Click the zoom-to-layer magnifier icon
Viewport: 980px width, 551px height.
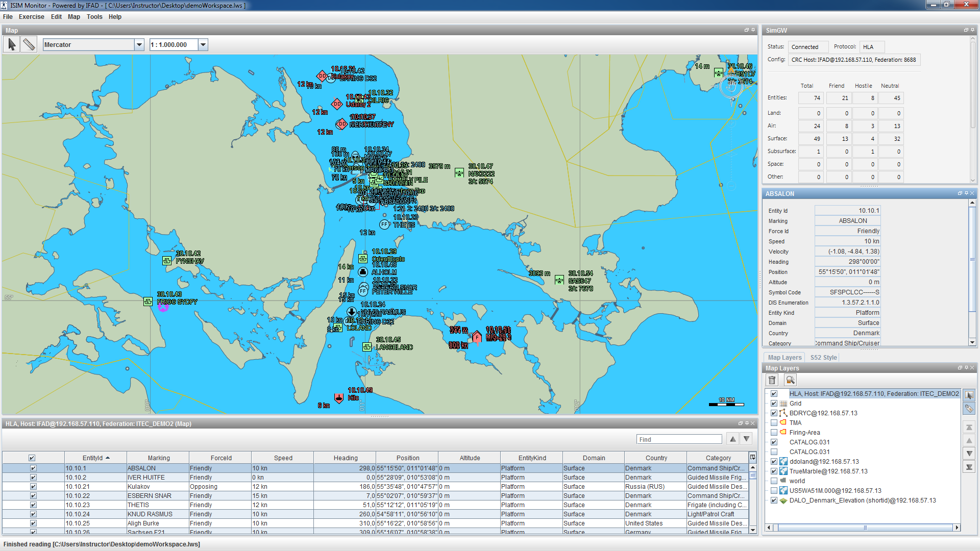pyautogui.click(x=790, y=380)
